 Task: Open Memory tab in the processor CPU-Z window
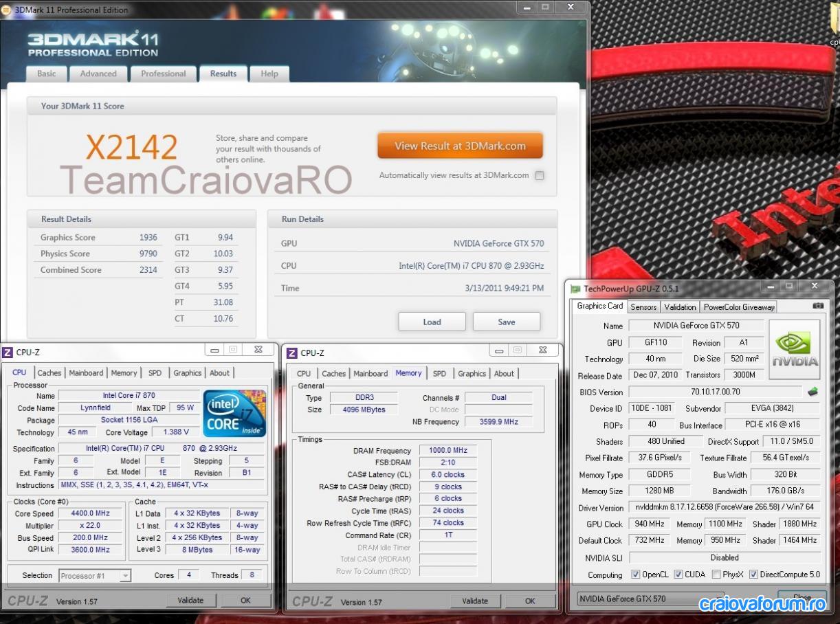[x=124, y=373]
